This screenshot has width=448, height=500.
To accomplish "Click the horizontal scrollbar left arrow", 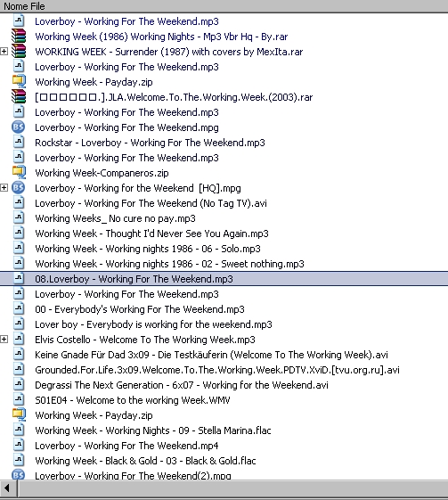I will 8,488.
